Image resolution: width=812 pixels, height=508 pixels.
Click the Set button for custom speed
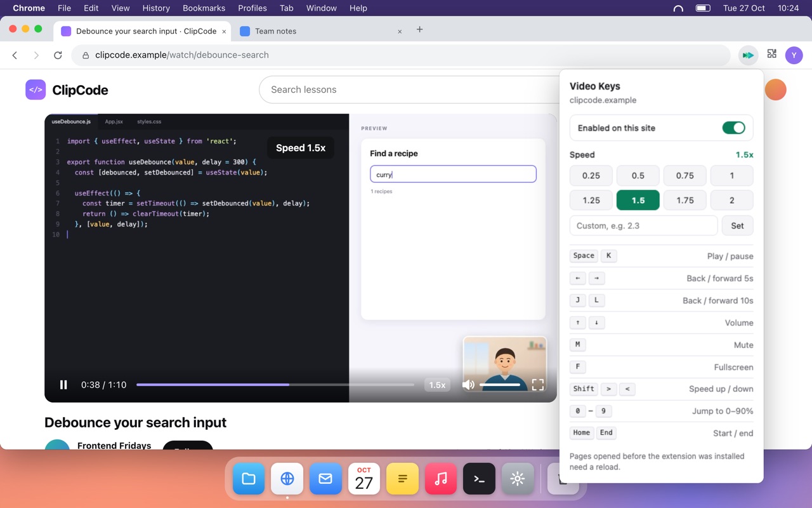point(737,225)
